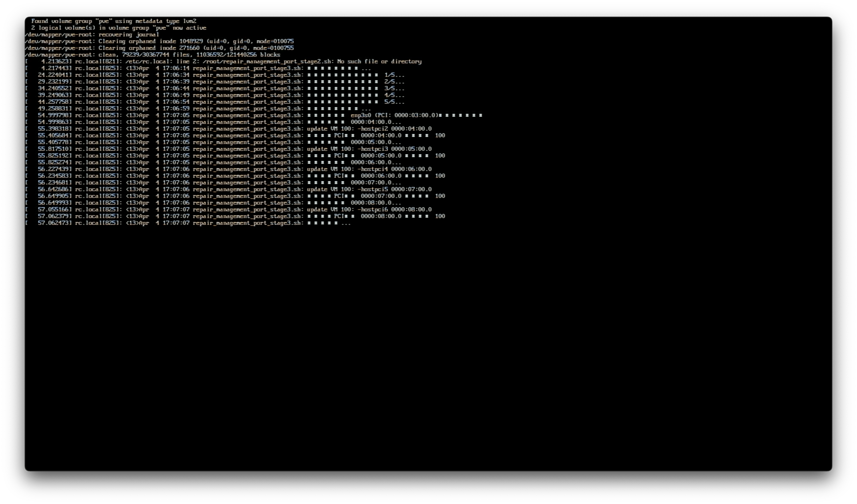Viewport: 857px width, 504px height.
Task: Click the 'enp3s0 (PCI: 0000:03:00.0)' text
Action: tap(394, 115)
